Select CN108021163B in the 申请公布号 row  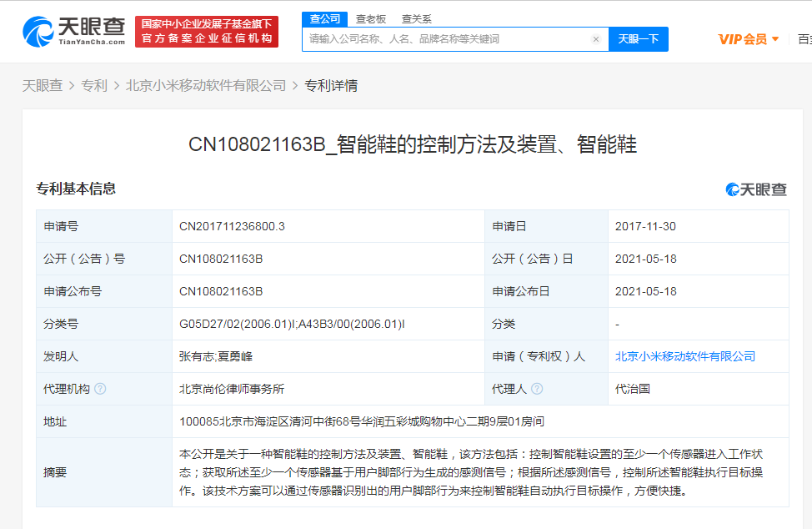pyautogui.click(x=221, y=292)
